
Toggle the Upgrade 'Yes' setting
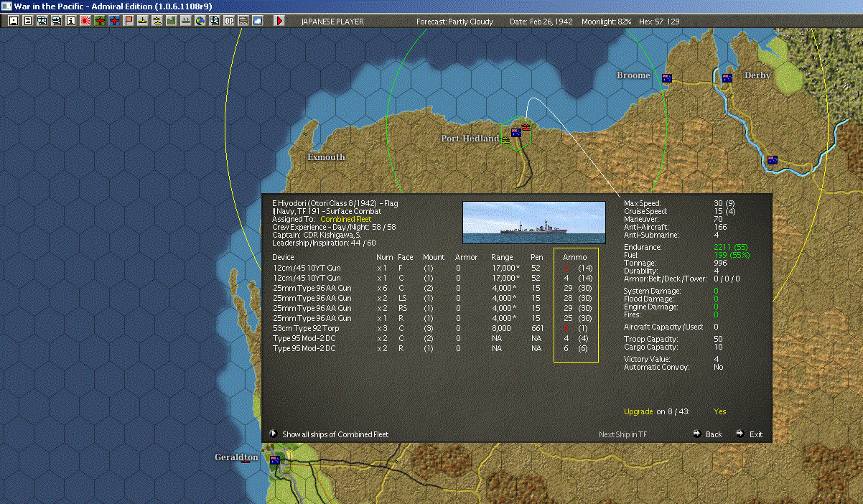(x=720, y=411)
